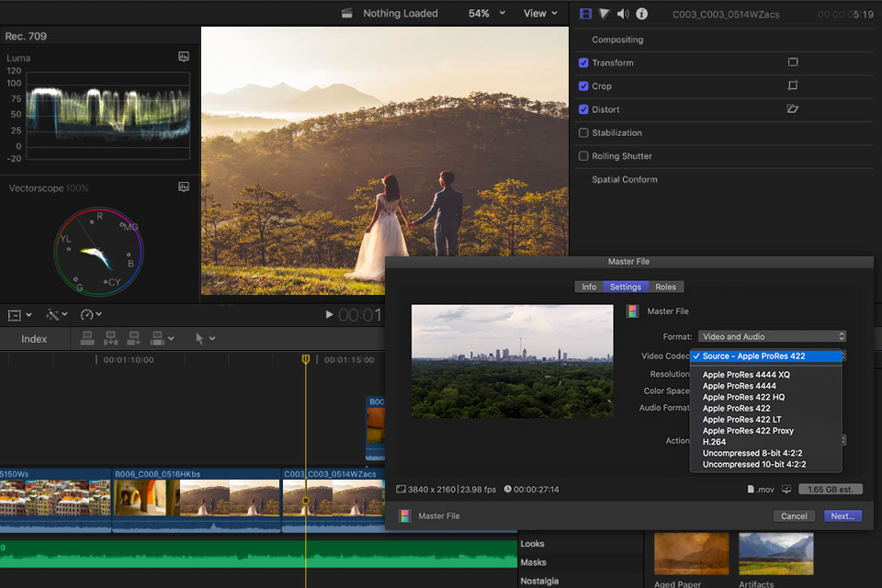Open the 54% zoom level dropdown

click(487, 13)
